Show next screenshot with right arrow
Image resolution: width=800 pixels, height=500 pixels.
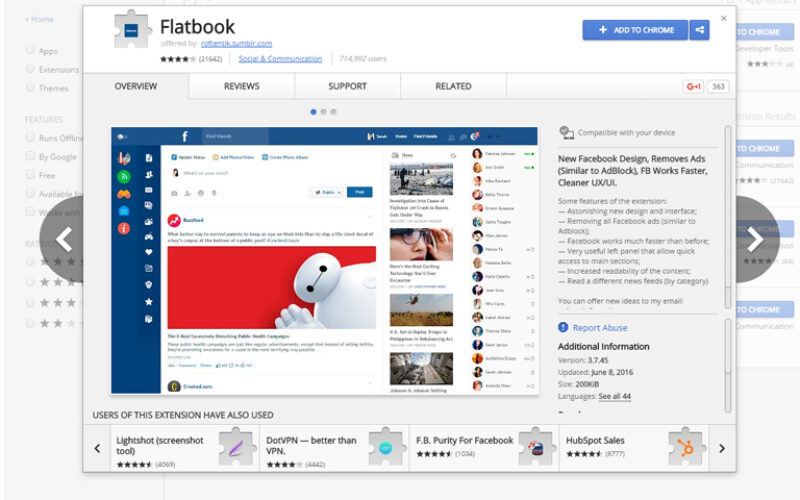pyautogui.click(x=755, y=240)
